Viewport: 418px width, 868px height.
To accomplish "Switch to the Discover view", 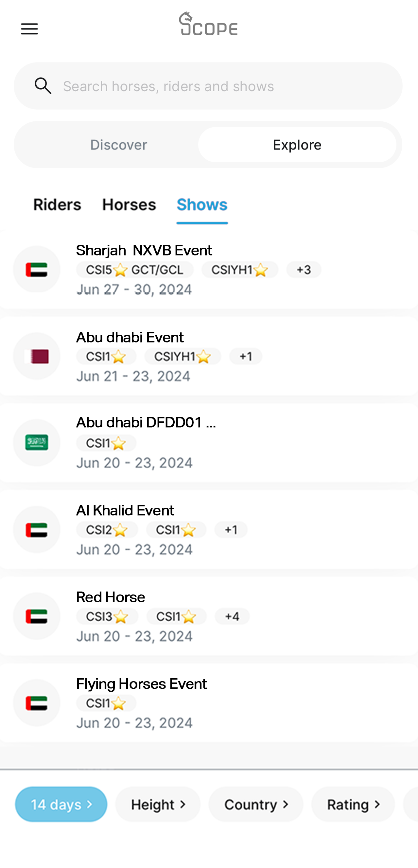I will (118, 145).
